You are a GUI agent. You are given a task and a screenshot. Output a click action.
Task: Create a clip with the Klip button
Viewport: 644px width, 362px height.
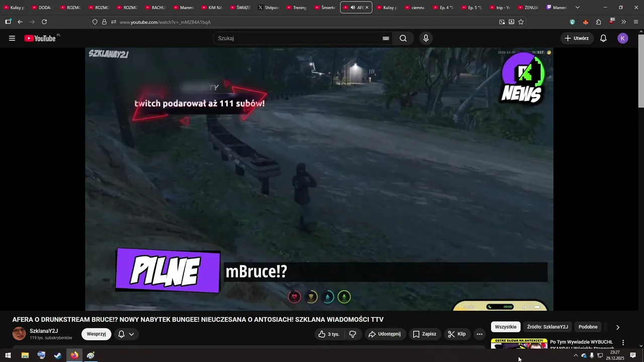(457, 334)
